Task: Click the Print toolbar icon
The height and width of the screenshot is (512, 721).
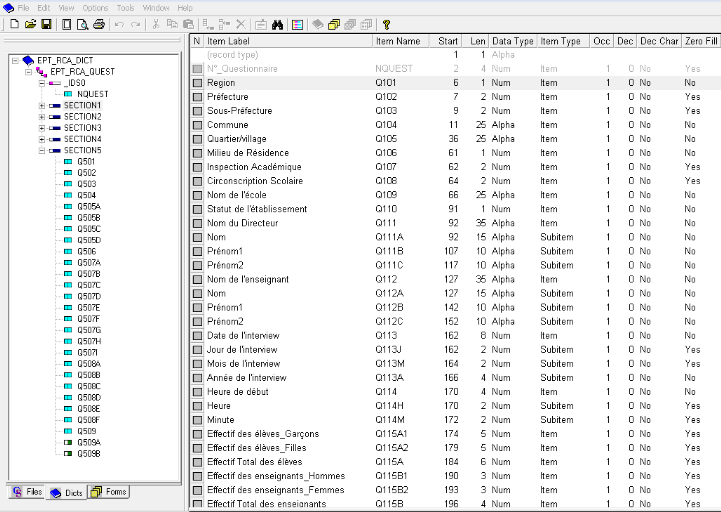Action: click(x=99, y=24)
